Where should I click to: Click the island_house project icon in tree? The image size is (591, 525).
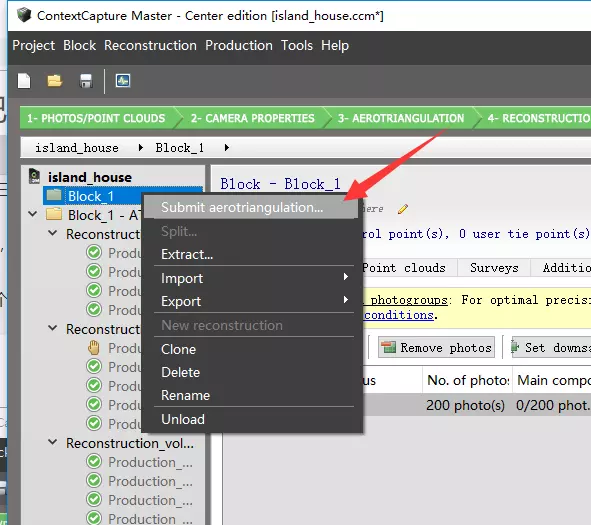coord(35,176)
